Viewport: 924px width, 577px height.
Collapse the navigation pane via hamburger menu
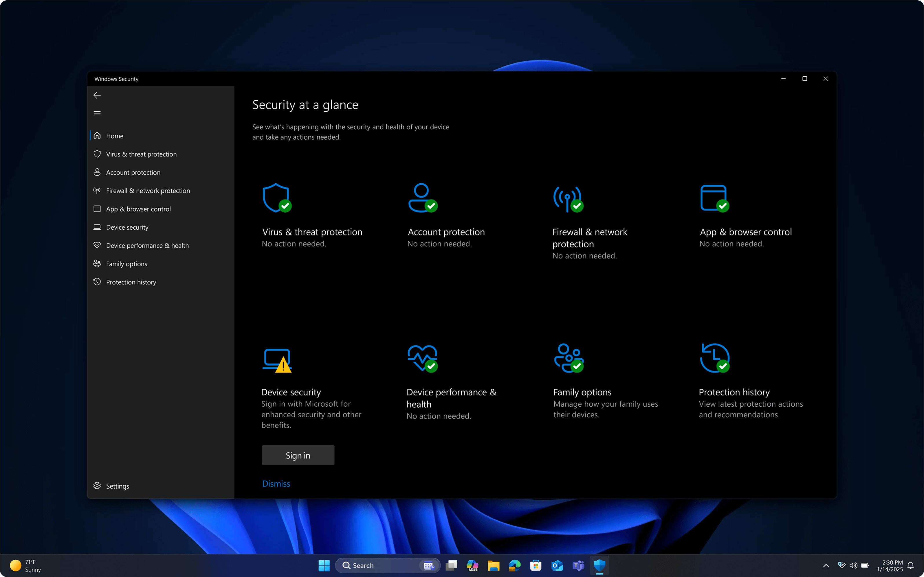pyautogui.click(x=97, y=113)
